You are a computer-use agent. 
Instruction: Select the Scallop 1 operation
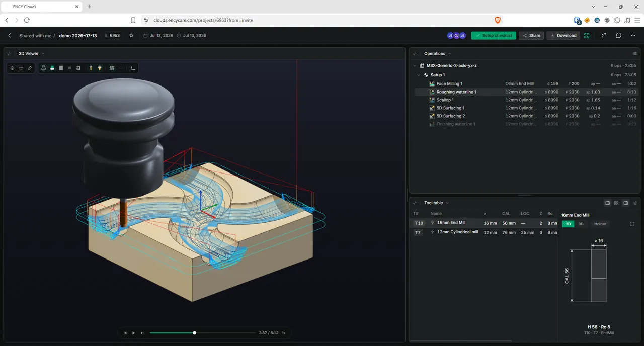click(526, 100)
